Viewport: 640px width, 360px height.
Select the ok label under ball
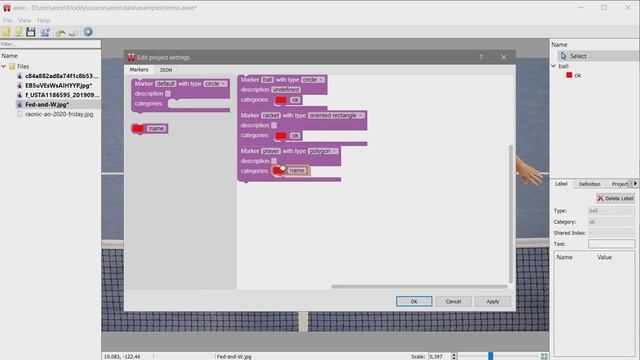(x=578, y=75)
